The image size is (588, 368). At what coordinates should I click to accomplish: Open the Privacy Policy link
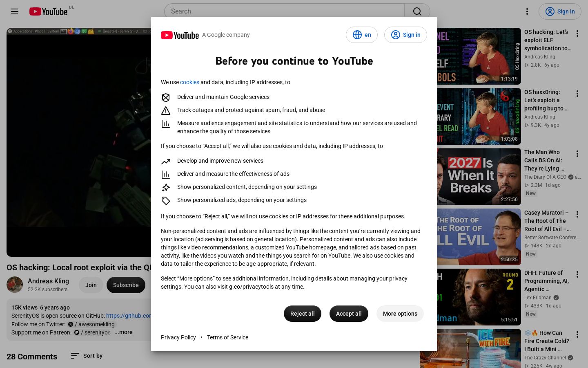pyautogui.click(x=178, y=337)
